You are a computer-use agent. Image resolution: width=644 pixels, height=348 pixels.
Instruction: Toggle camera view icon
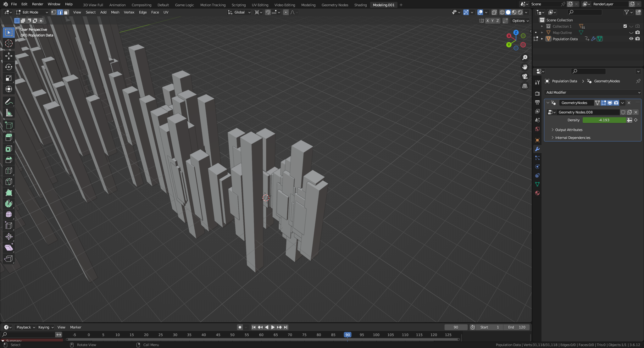click(x=525, y=76)
